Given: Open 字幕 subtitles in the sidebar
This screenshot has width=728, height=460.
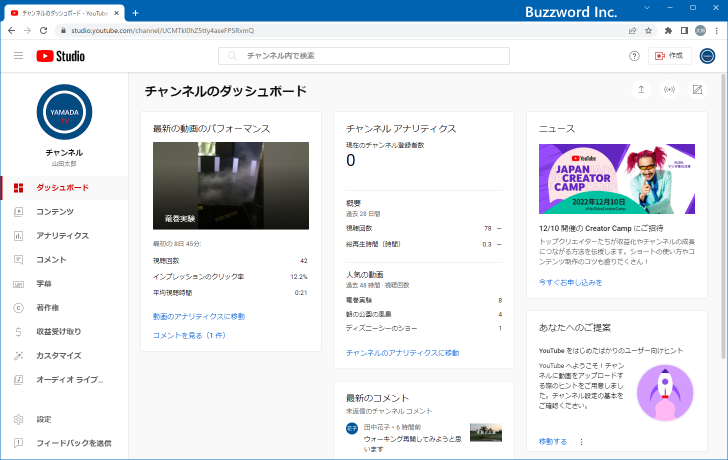Looking at the screenshot, I should click(x=65, y=284).
